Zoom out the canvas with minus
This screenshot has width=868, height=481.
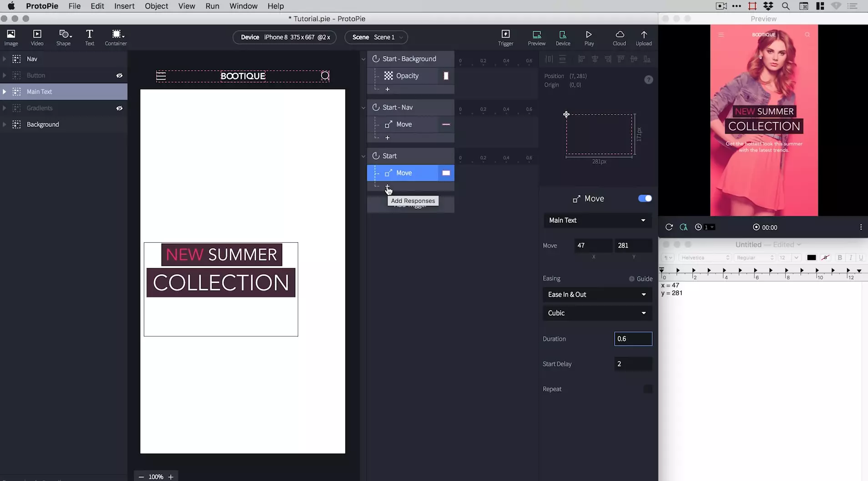141,476
